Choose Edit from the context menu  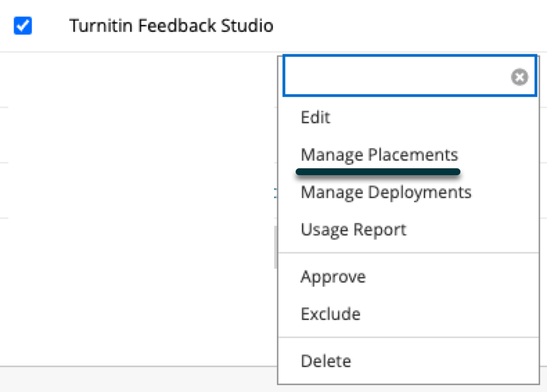[x=315, y=117]
